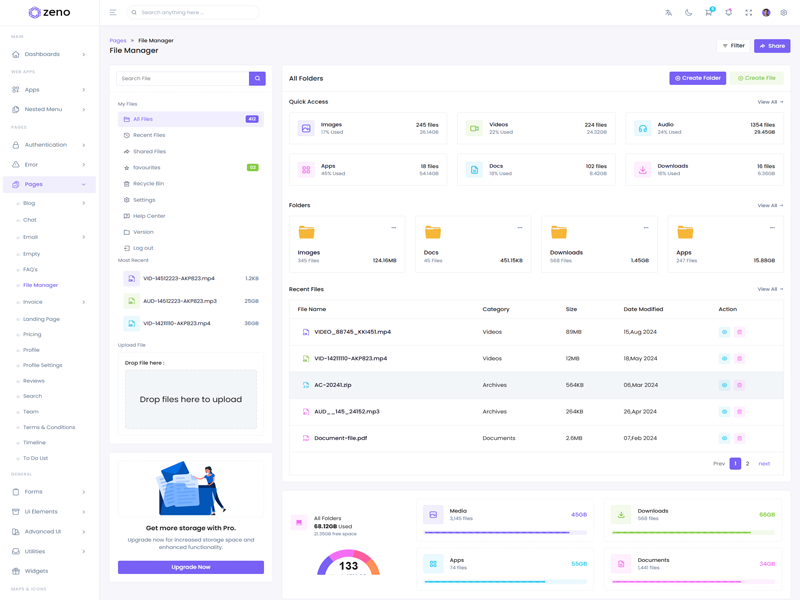Toggle fullscreen mode in the header
The height and width of the screenshot is (600, 800).
point(748,13)
